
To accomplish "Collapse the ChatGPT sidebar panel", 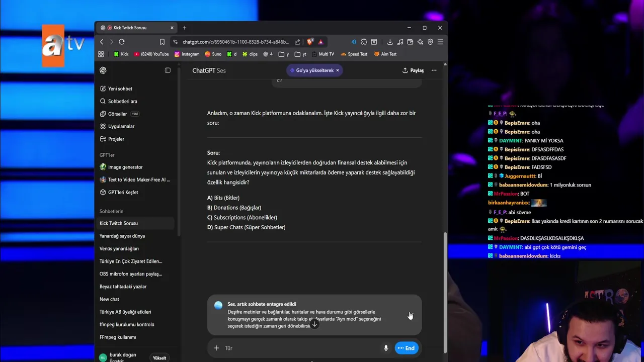I will pyautogui.click(x=168, y=70).
